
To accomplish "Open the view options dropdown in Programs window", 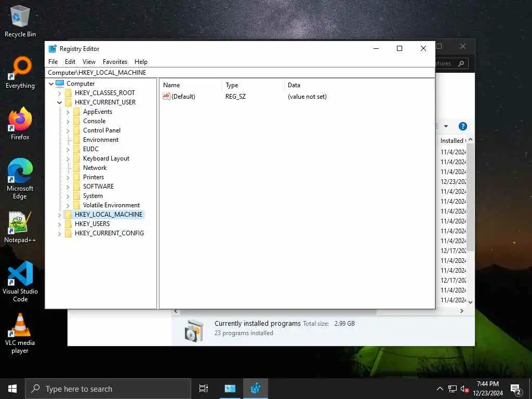I will tap(446, 126).
